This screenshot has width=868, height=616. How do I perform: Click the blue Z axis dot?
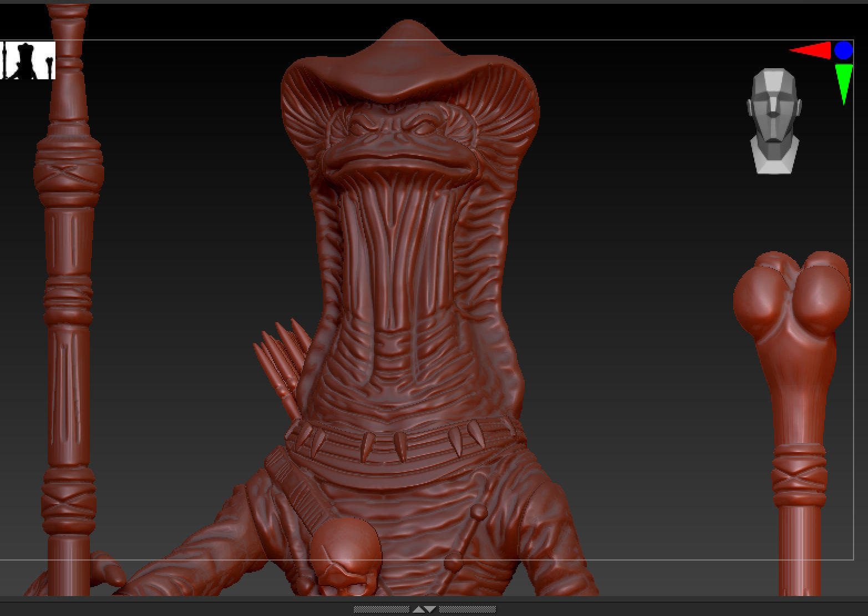pyautogui.click(x=844, y=50)
